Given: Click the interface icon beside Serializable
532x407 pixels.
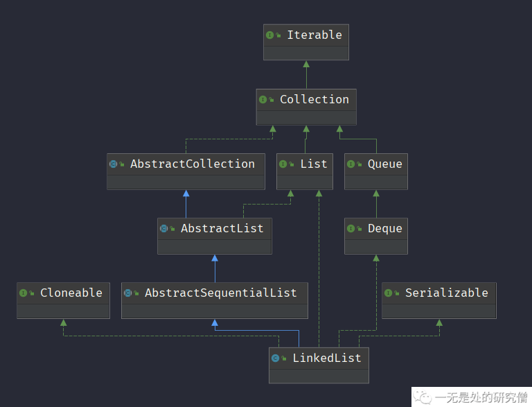Looking at the screenshot, I should [389, 293].
